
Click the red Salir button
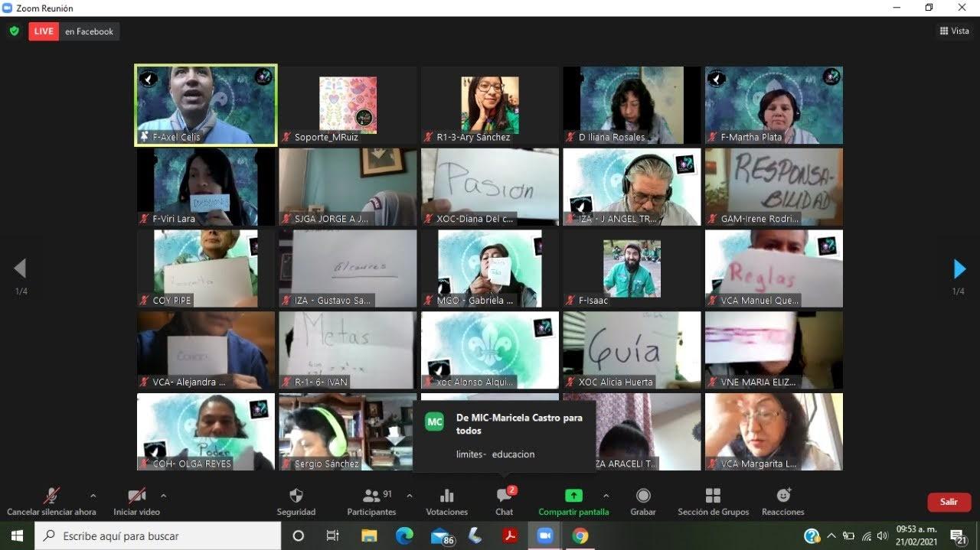pos(949,502)
